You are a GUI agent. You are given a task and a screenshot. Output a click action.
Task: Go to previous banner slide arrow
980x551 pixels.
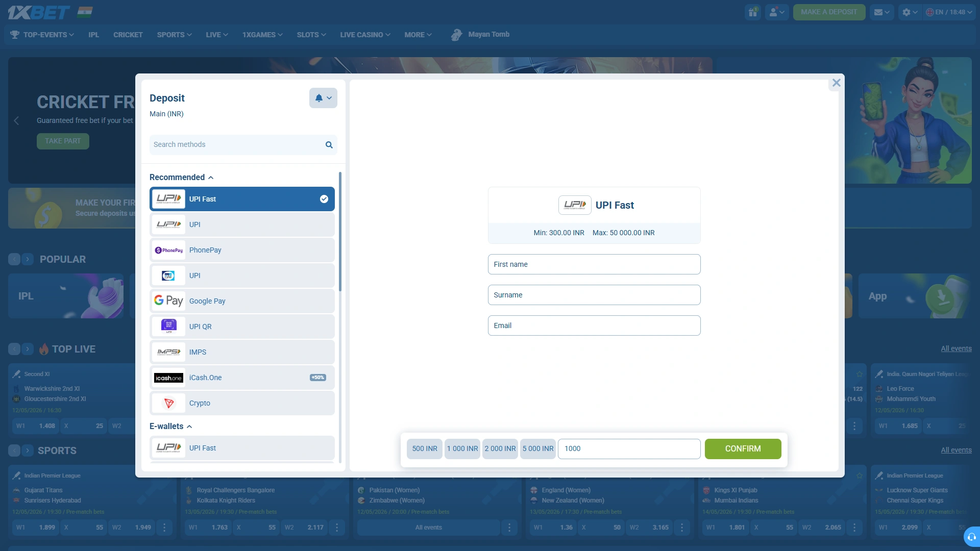pyautogui.click(x=16, y=121)
